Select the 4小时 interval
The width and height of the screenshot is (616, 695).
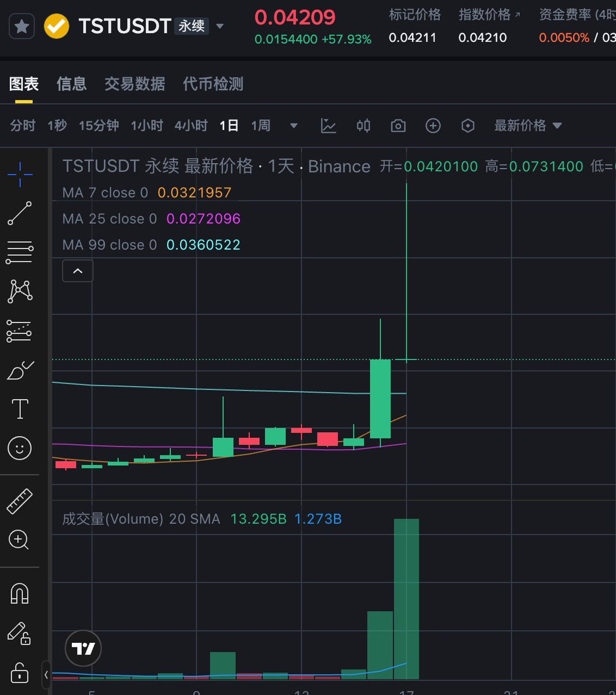tap(191, 126)
